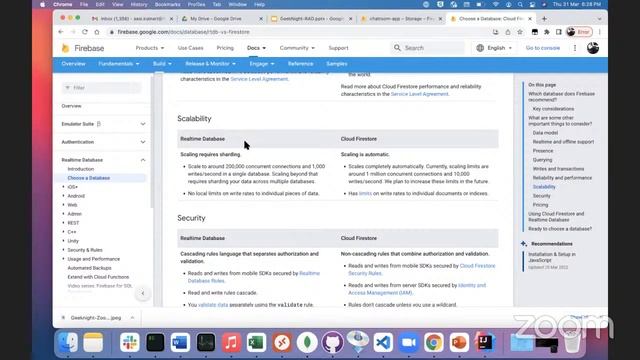640x360 pixels.
Task: Open GitHub Desktop from the dock
Action: (x=332, y=342)
